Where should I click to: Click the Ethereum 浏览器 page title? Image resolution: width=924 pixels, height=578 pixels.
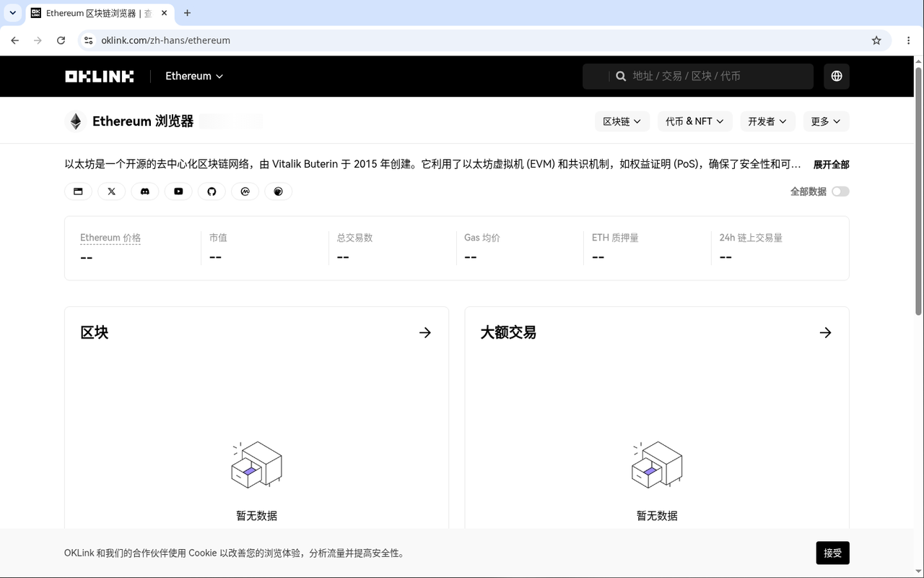(143, 121)
